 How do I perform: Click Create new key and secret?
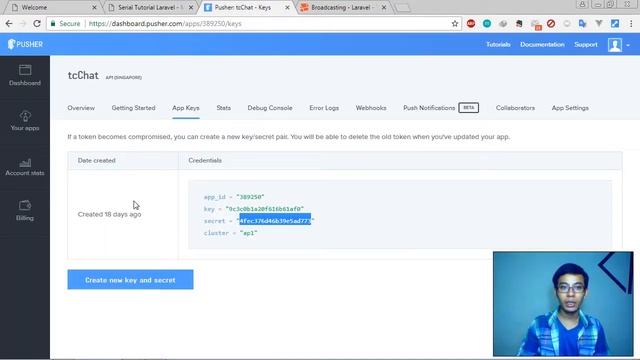point(130,280)
